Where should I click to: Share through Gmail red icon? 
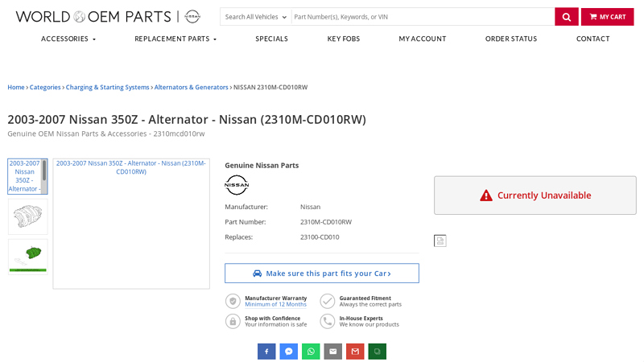click(355, 352)
